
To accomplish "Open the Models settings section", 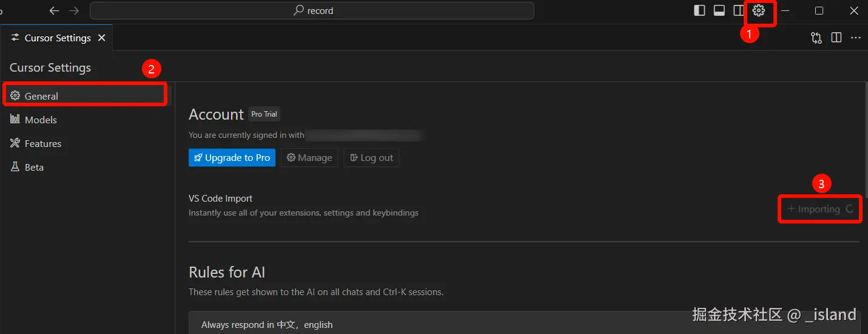I will (41, 120).
